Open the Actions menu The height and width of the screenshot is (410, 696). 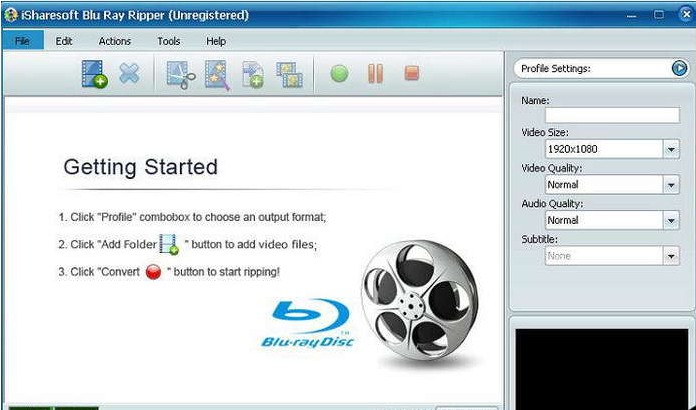(x=115, y=41)
